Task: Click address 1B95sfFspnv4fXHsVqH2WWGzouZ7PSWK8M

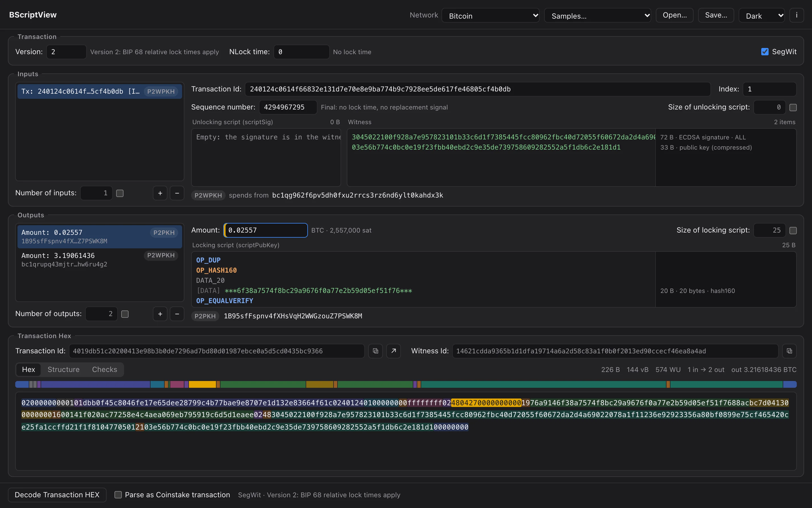Action: point(293,316)
